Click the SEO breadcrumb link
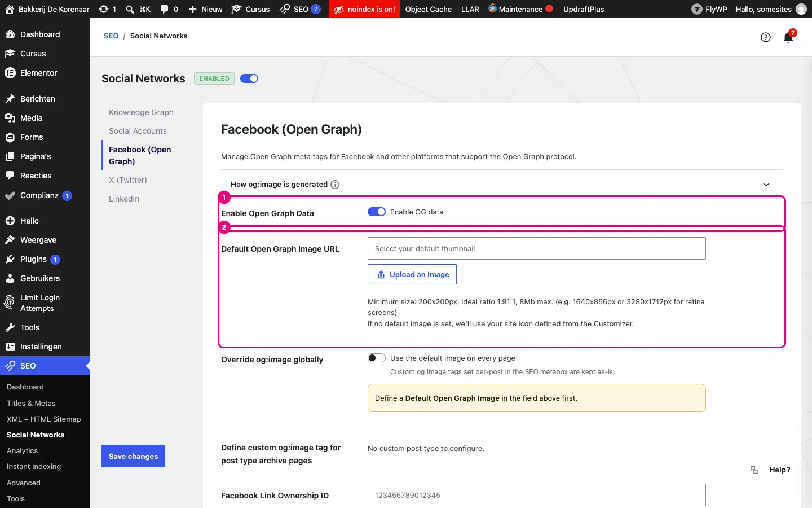This screenshot has height=508, width=812. (x=111, y=36)
